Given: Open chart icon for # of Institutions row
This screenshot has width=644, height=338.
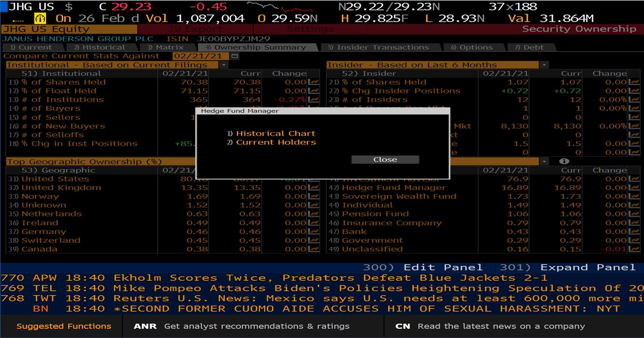Looking at the screenshot, I should click(x=314, y=100).
